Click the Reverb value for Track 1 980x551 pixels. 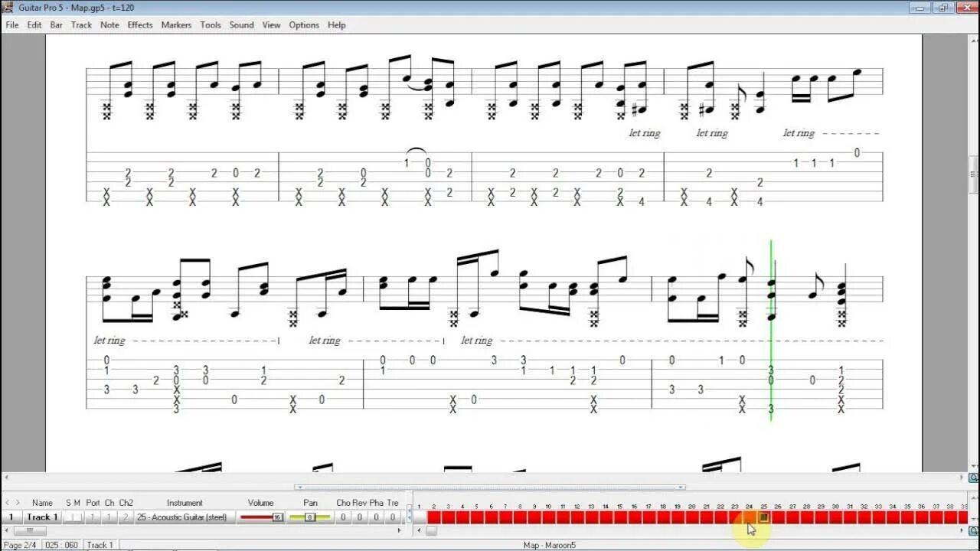(359, 517)
